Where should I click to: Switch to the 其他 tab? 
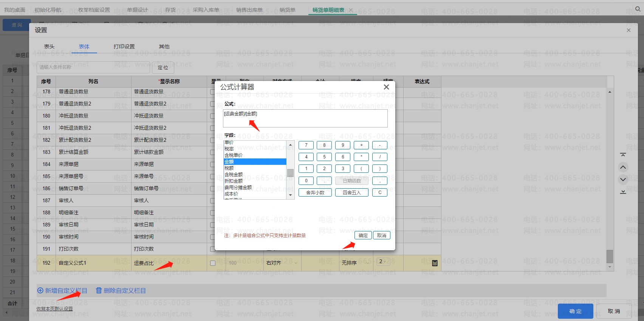point(164,47)
